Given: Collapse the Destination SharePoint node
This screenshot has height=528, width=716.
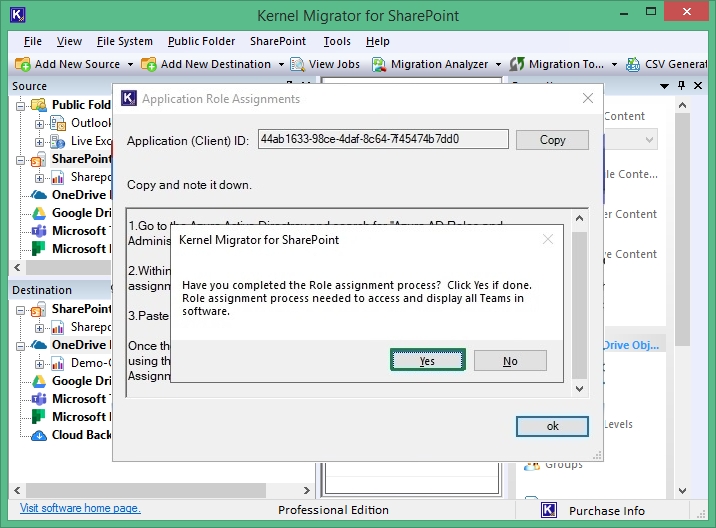Looking at the screenshot, I should tap(21, 311).
